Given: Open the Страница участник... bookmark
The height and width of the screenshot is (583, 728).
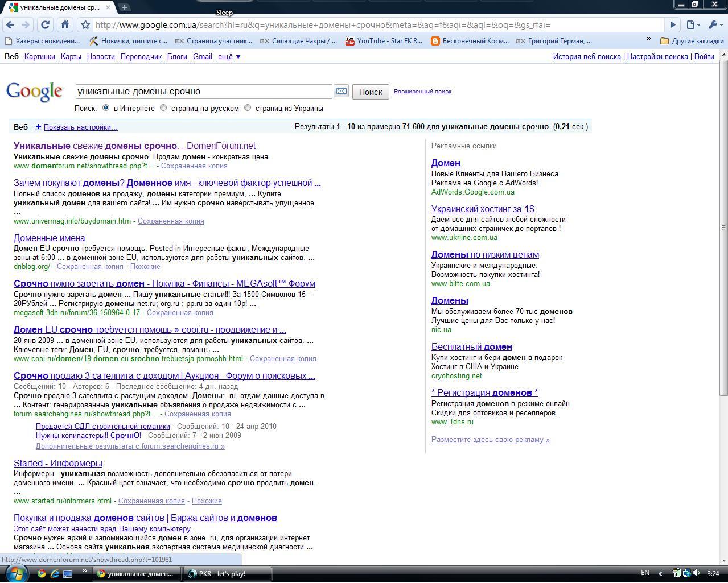Looking at the screenshot, I should [x=213, y=41].
